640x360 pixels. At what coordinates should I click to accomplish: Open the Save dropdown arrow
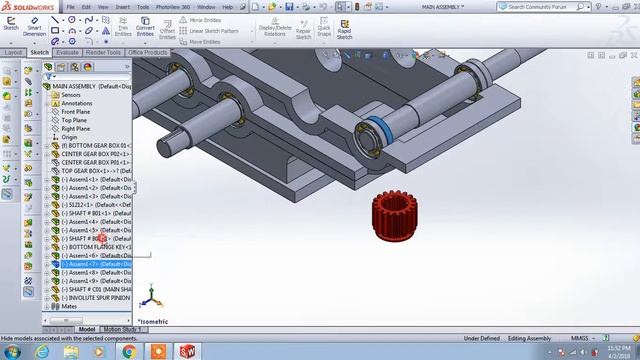pyautogui.click(x=297, y=7)
